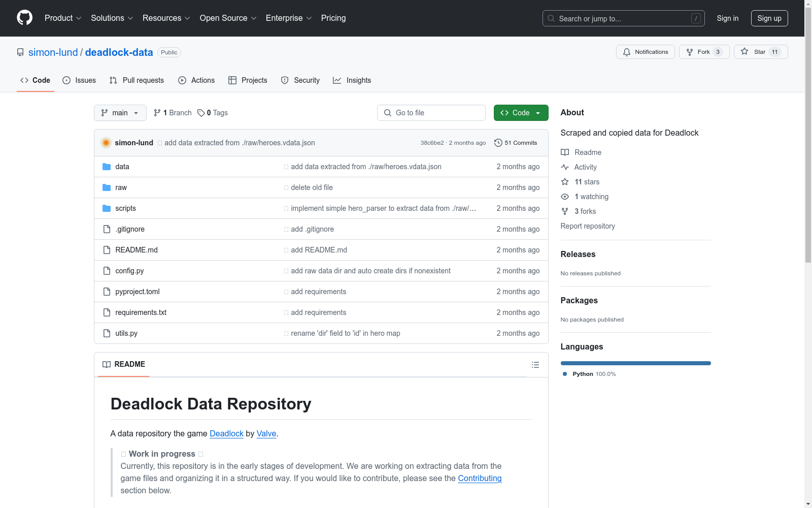The height and width of the screenshot is (508, 812).
Task: Click the Search or jump to field
Action: point(624,18)
